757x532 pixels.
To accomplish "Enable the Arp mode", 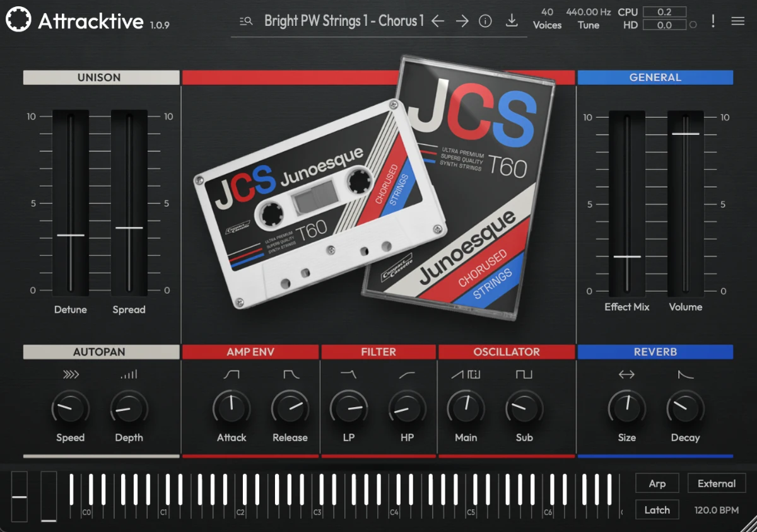I will click(x=657, y=483).
